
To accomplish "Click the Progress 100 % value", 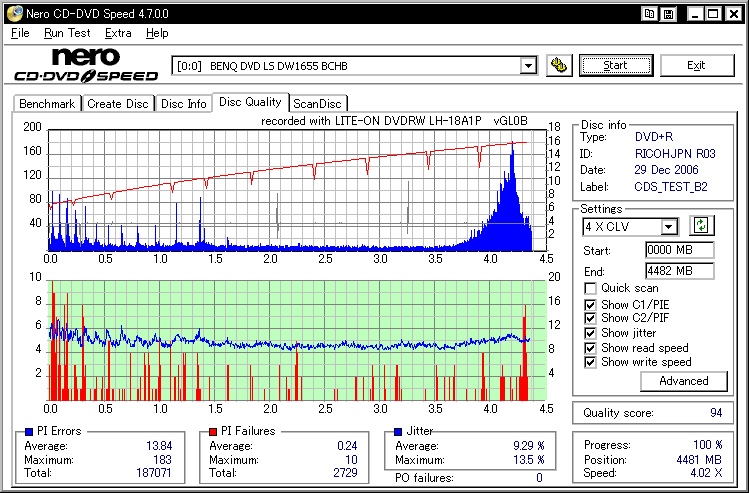I will pyautogui.click(x=707, y=445).
